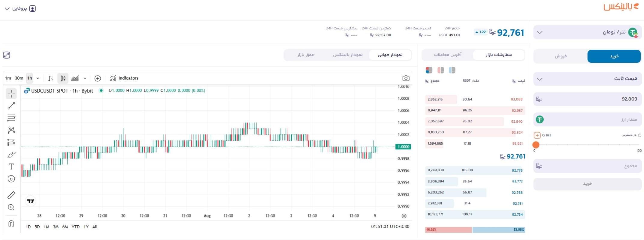The image size is (644, 240).
Task: Click the total amount input field
Action: [x=587, y=166]
